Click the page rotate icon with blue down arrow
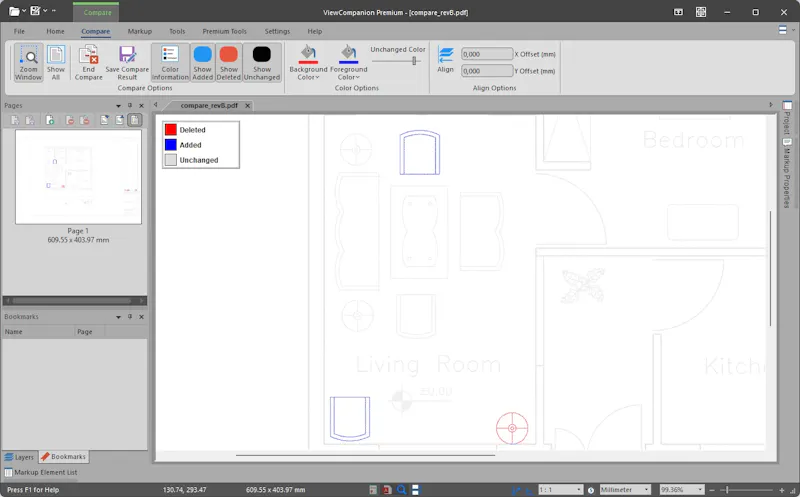 tap(104, 120)
